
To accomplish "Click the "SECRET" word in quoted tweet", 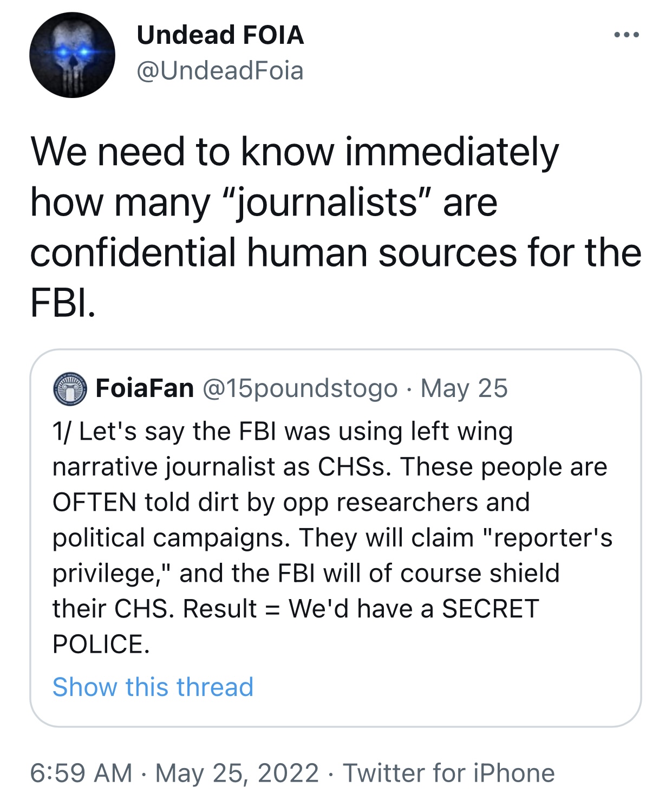I will tap(490, 608).
